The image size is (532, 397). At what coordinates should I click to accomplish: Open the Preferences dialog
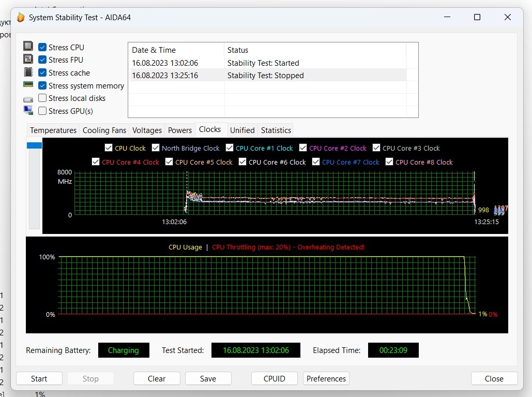(326, 378)
